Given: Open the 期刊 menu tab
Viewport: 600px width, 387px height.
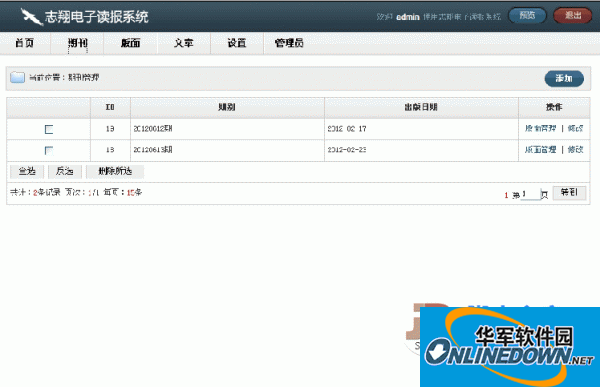Looking at the screenshot, I should coord(78,43).
